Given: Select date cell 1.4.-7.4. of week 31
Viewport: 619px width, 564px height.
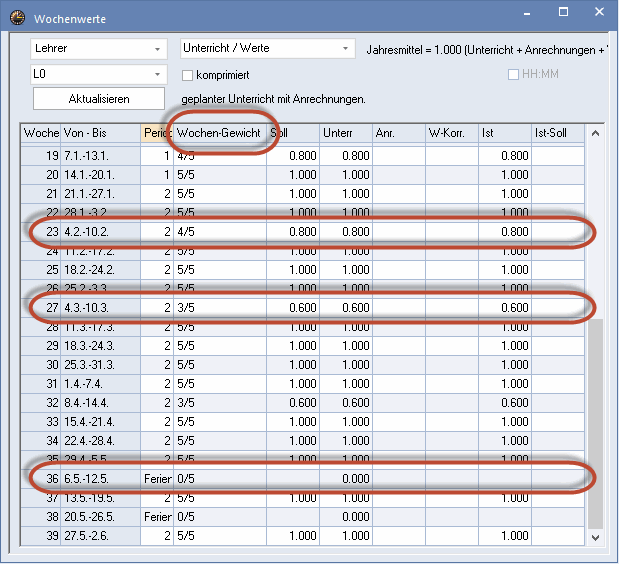Looking at the screenshot, I should (101, 384).
